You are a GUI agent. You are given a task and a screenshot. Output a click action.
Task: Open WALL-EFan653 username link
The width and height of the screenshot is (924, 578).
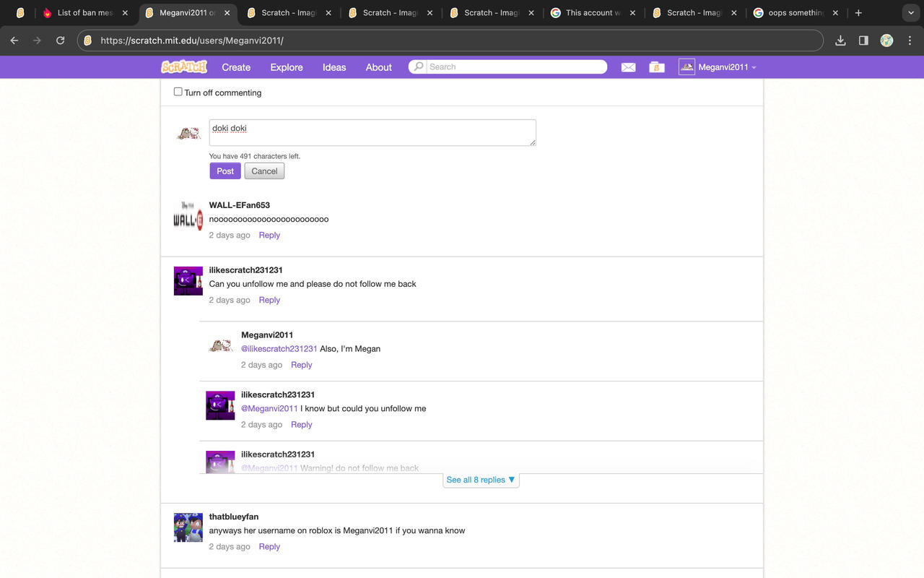click(x=240, y=205)
